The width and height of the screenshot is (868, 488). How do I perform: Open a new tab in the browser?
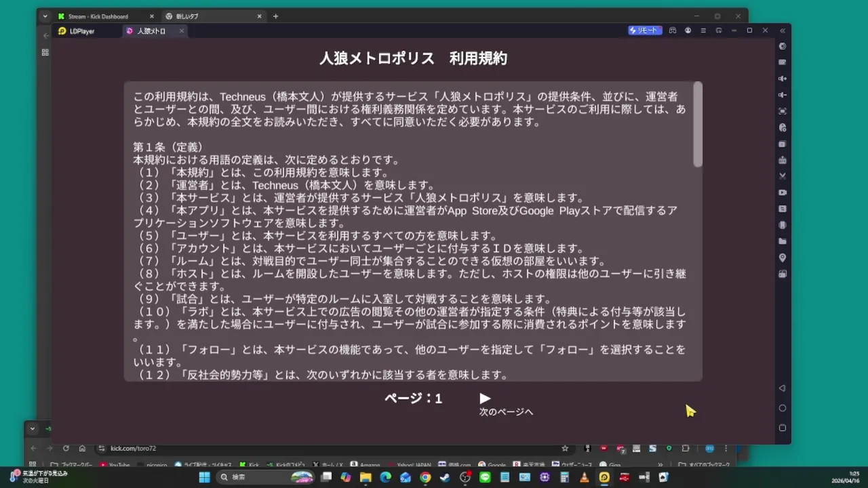275,16
